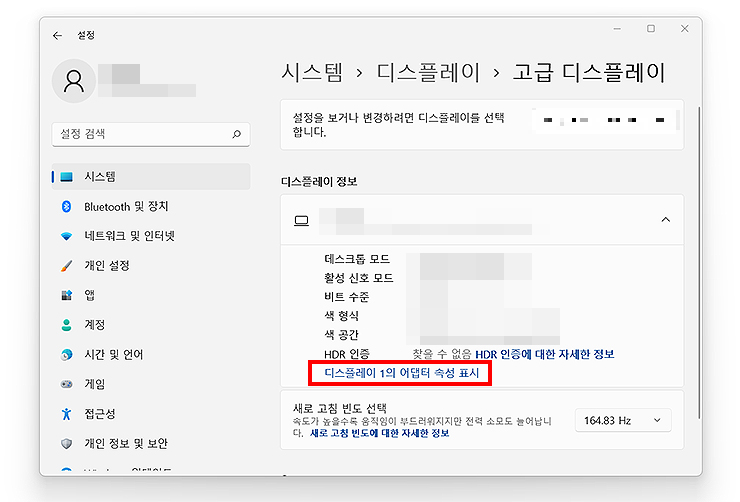740x502 pixels.
Task: Select the 시스템 monitor icon
Action: [67, 177]
